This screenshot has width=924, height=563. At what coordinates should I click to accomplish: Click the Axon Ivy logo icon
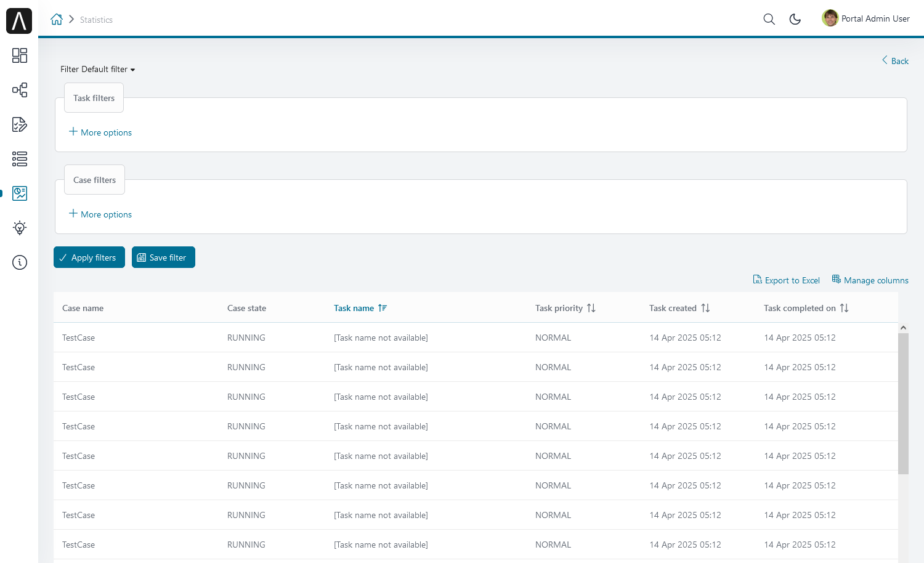(x=19, y=21)
